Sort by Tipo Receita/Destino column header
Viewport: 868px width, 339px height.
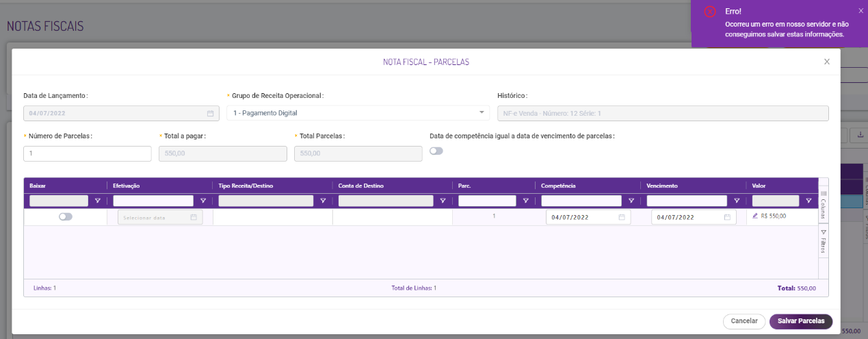coord(247,186)
